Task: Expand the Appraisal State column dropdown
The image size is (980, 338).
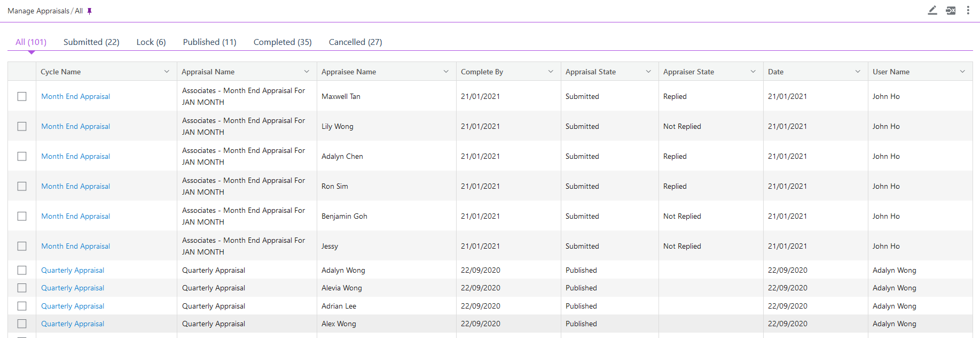Action: point(648,72)
